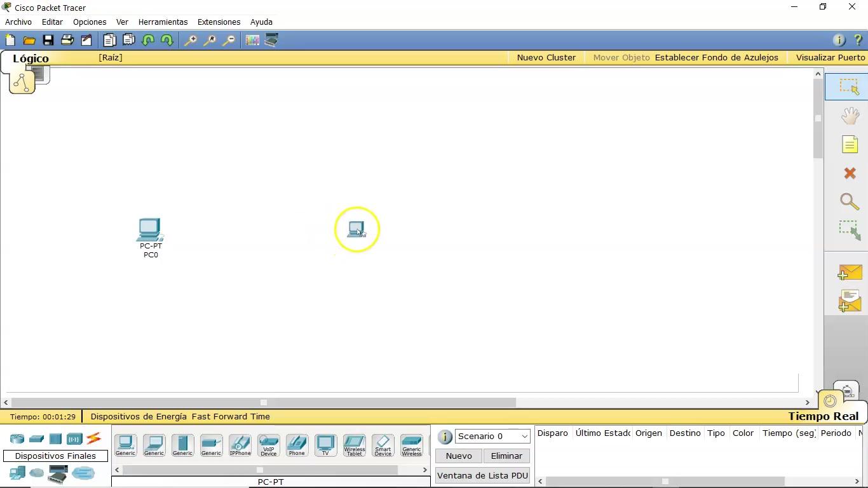The height and width of the screenshot is (488, 868).
Task: Pick the Generic laptop device in the palette
Action: pyautogui.click(x=154, y=445)
